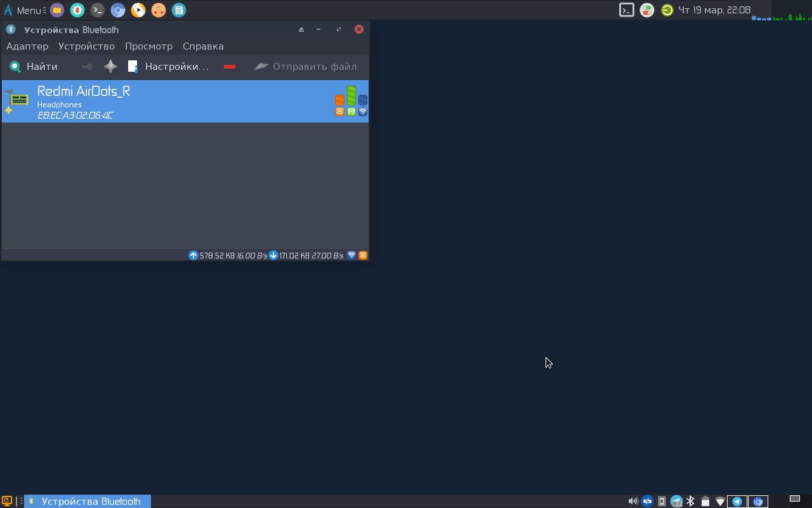Viewport: 812px width, 508px height.
Task: Open Настройки device setup button
Action: pyautogui.click(x=168, y=66)
